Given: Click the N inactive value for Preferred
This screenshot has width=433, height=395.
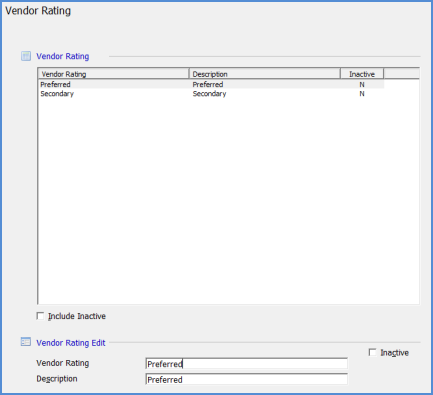Looking at the screenshot, I should point(362,84).
